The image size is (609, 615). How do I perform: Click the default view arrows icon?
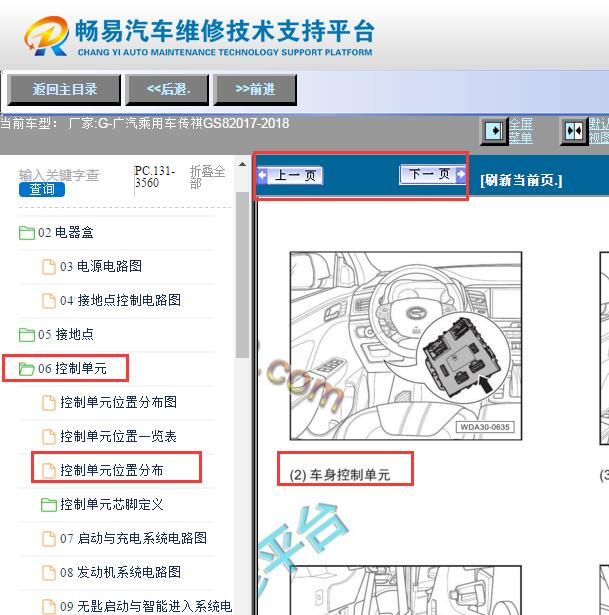[x=574, y=131]
